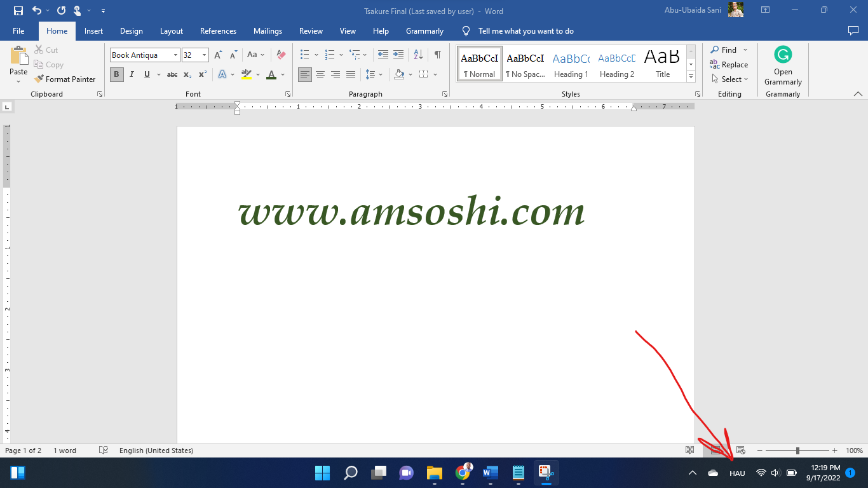The image size is (868, 488).
Task: Click the word count in status bar
Action: 65,451
